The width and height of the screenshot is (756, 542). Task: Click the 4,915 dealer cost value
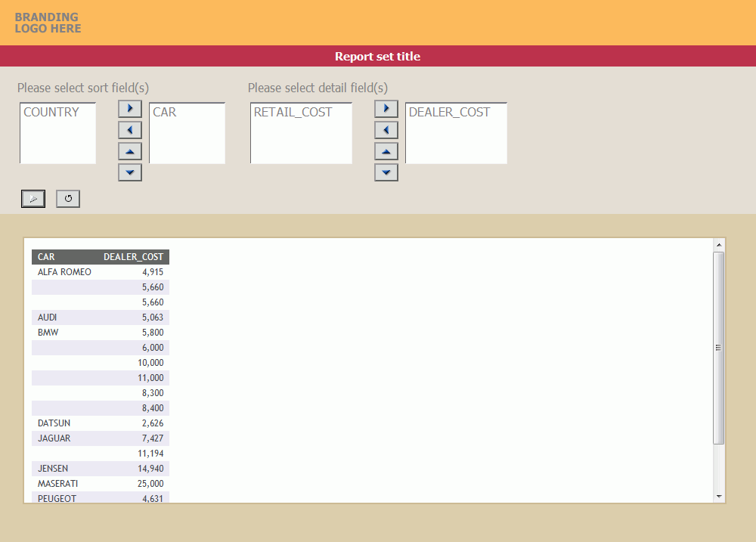pyautogui.click(x=153, y=272)
